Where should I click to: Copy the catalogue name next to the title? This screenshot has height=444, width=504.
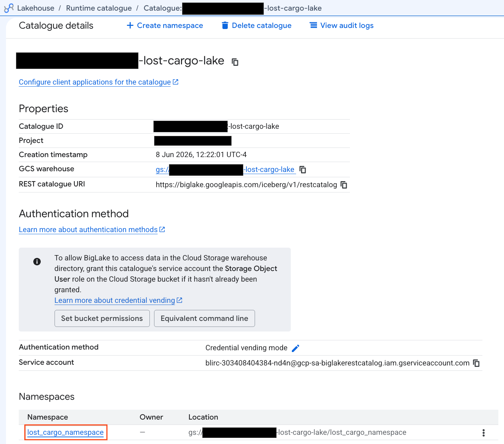[x=235, y=62]
